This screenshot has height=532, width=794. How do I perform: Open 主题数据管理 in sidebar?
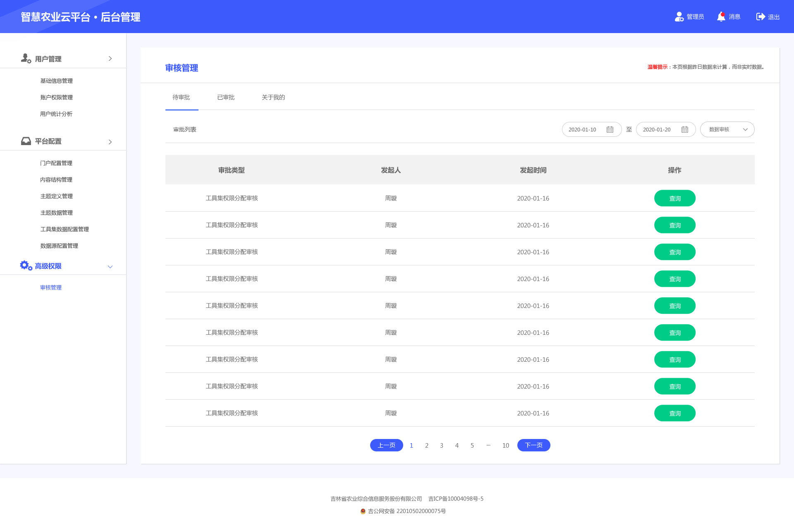click(x=57, y=212)
